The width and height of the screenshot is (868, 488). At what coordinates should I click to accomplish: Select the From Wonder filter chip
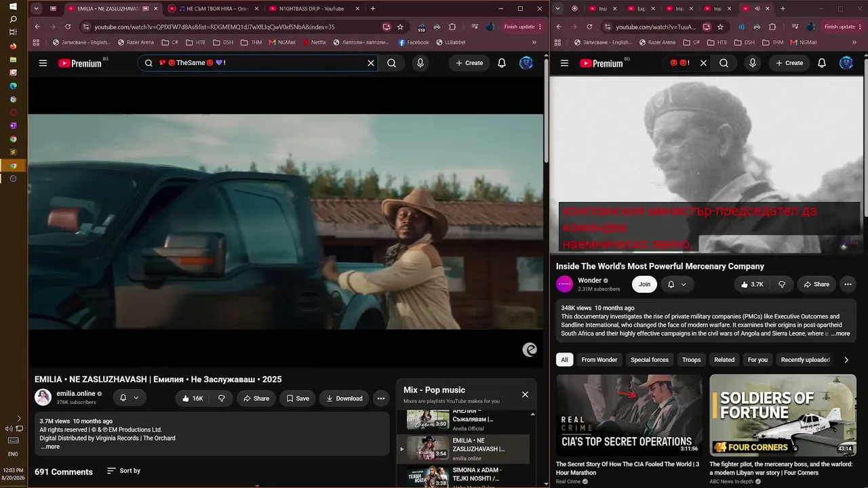pos(599,360)
